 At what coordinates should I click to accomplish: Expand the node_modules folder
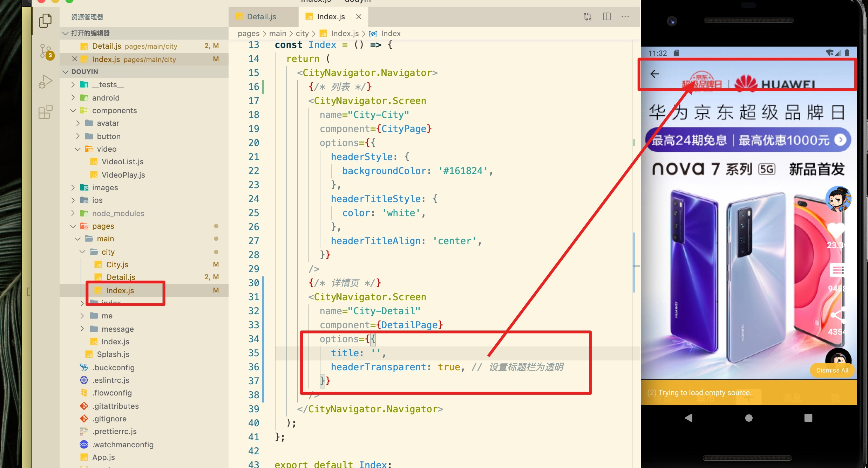click(73, 213)
